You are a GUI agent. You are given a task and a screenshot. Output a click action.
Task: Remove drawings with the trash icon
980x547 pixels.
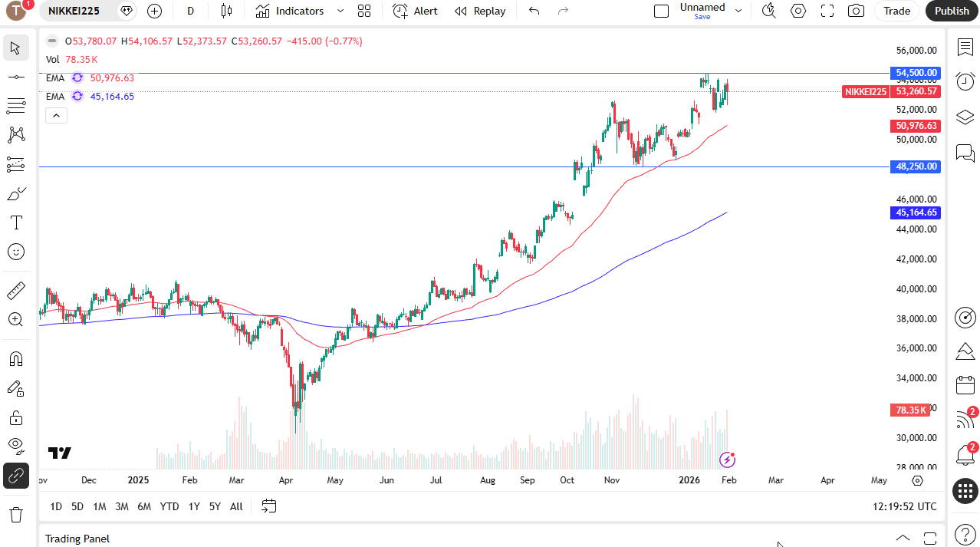[15, 514]
